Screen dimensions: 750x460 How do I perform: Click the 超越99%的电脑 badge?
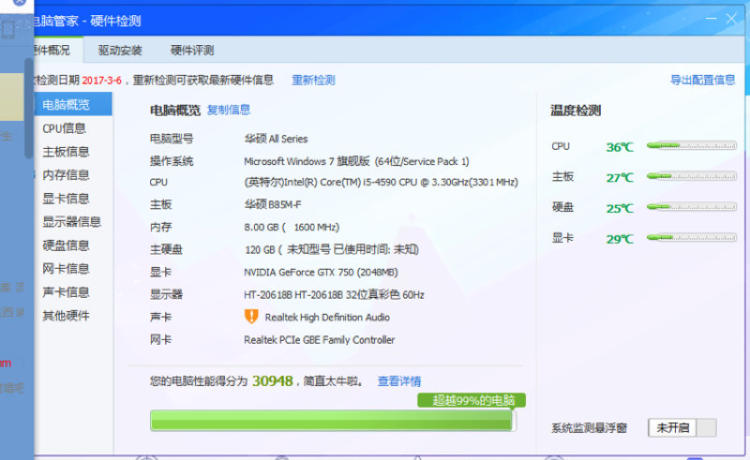(x=472, y=400)
